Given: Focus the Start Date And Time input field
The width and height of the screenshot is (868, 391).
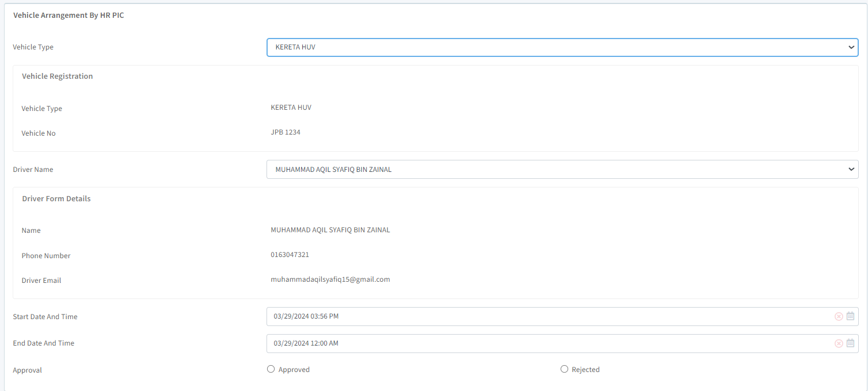Looking at the screenshot, I should point(547,316).
